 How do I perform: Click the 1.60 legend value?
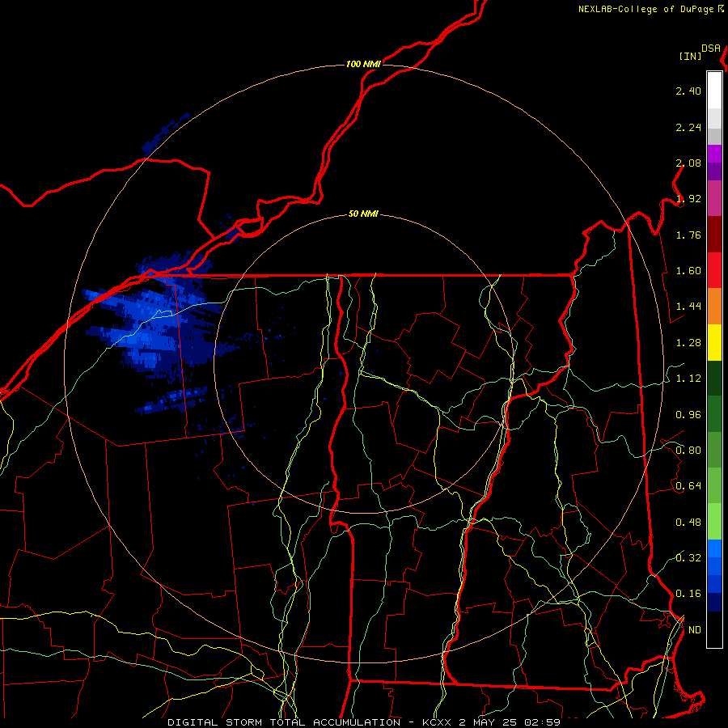688,271
